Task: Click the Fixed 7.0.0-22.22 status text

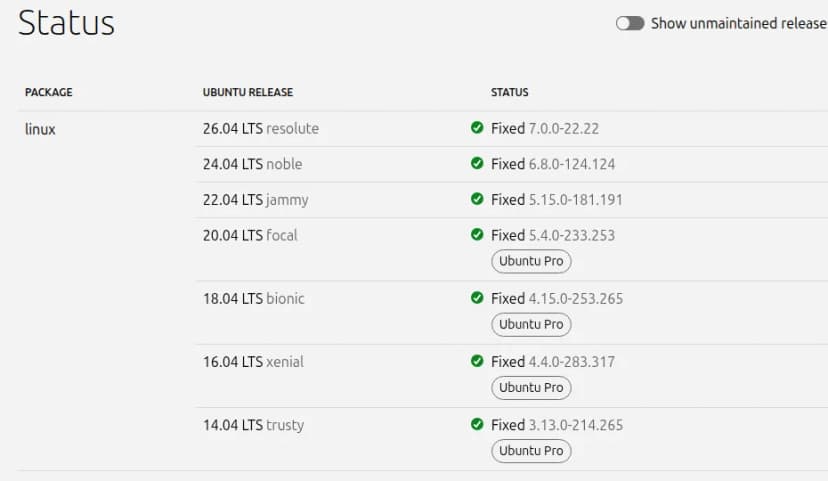Action: pos(545,128)
